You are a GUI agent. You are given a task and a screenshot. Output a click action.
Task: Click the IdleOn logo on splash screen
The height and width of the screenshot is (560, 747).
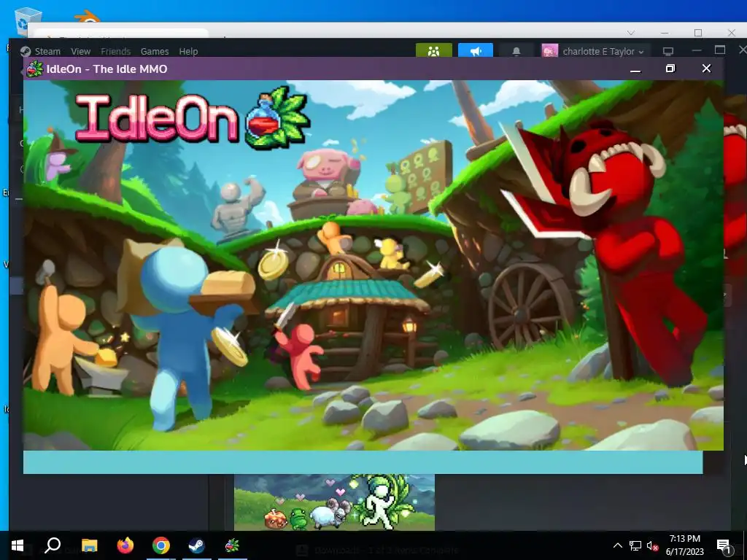[x=193, y=117]
